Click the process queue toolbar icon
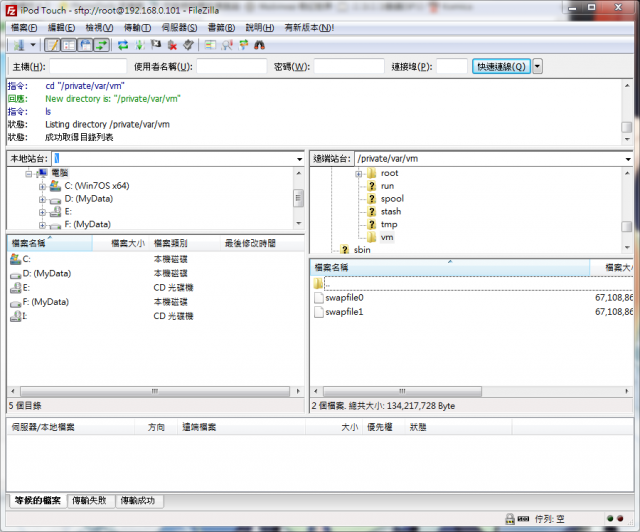Screen dimensions: 640x532 click(140, 45)
